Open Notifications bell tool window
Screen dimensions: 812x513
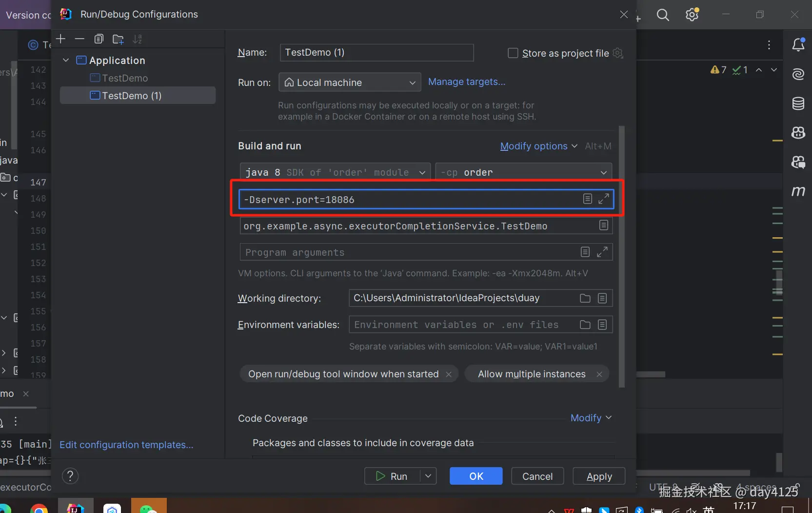tap(798, 45)
